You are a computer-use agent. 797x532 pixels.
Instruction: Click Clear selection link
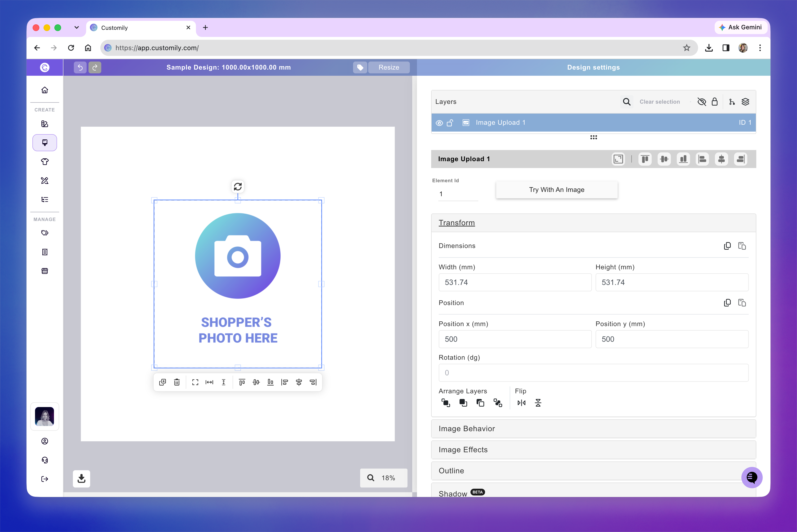[x=660, y=102]
